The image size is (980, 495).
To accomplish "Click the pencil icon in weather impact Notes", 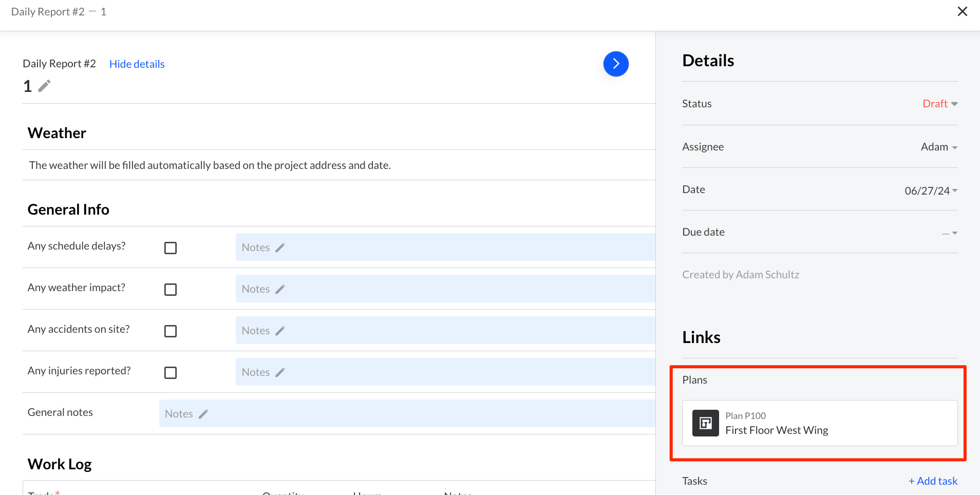I will (280, 289).
